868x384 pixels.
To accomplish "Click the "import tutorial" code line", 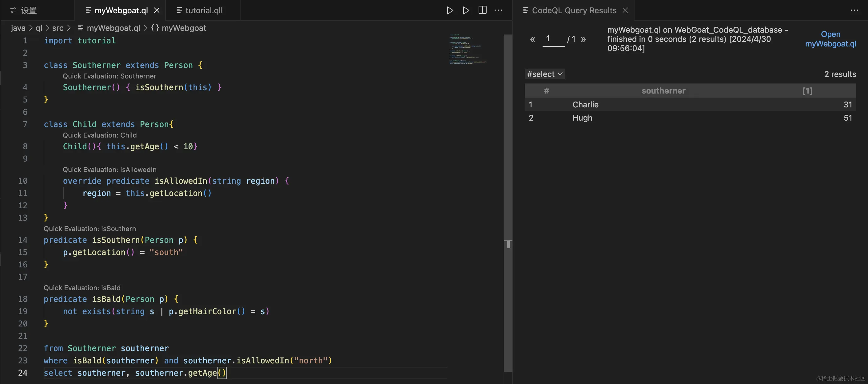I will [x=80, y=41].
